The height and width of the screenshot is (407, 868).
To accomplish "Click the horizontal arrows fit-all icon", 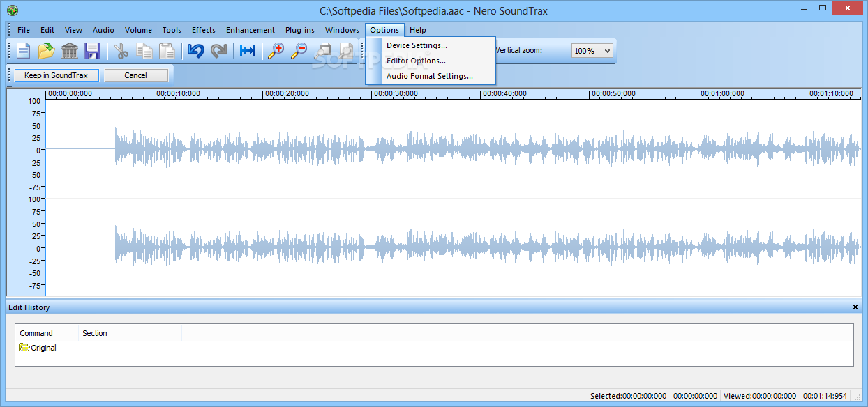I will tap(248, 51).
